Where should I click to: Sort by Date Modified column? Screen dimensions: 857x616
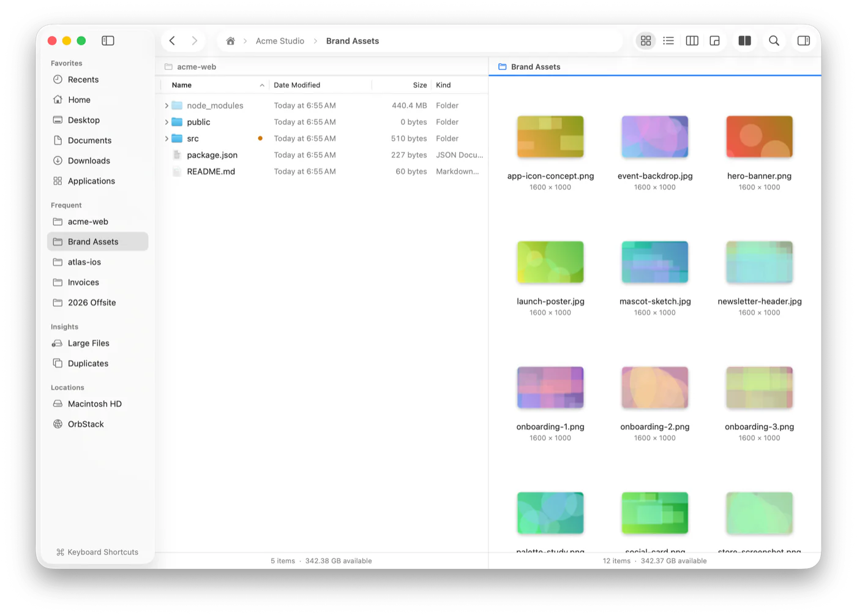pyautogui.click(x=320, y=85)
